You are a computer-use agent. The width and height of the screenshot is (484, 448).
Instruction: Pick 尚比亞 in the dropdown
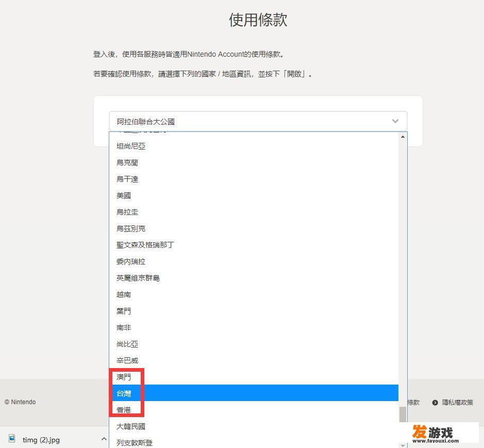(254, 344)
